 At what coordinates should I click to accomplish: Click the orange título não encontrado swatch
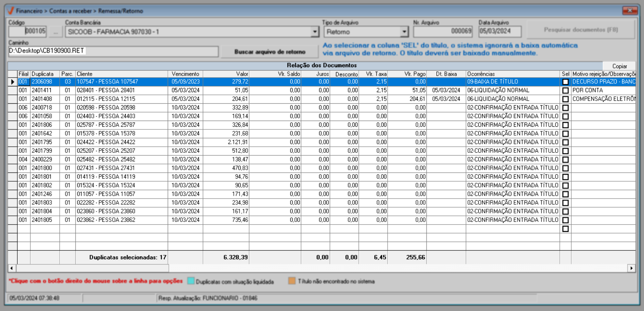[x=292, y=281]
